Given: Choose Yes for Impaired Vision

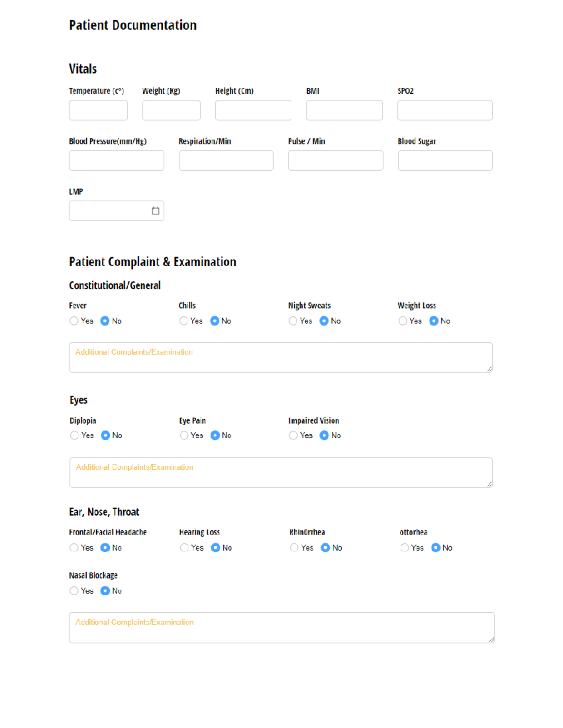Looking at the screenshot, I should (293, 435).
